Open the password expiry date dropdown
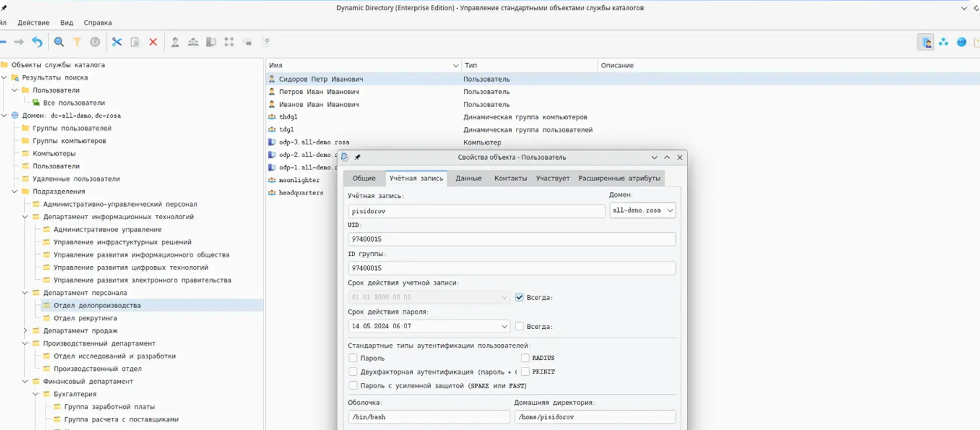This screenshot has height=430, width=980. (x=504, y=326)
